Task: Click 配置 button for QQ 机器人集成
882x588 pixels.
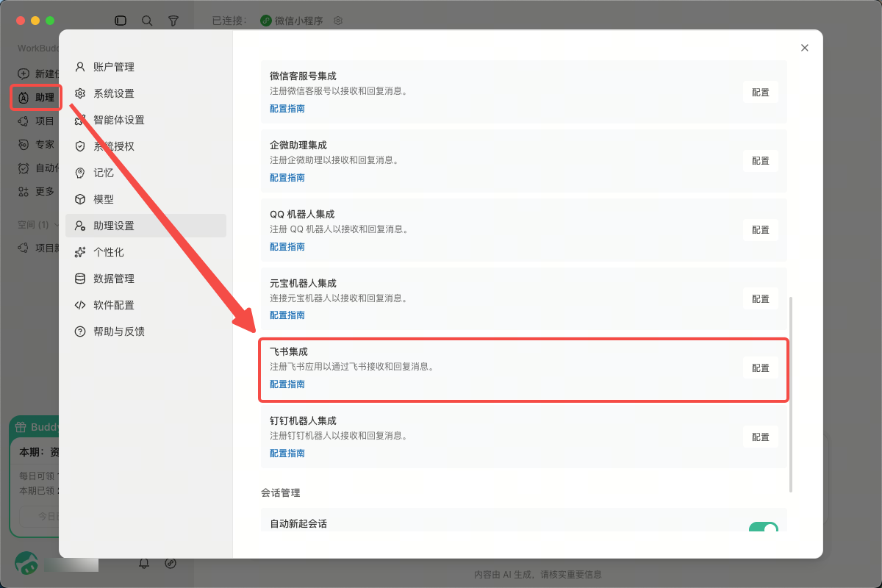Action: 760,230
